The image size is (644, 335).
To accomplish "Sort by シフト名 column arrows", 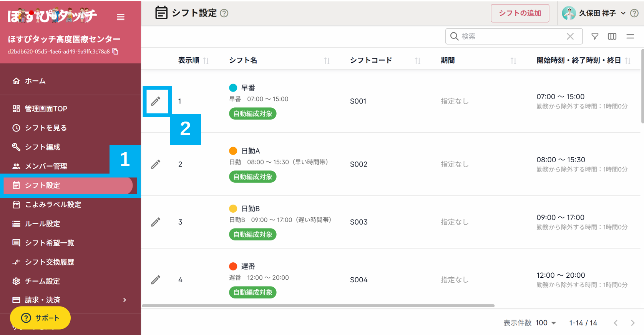I will point(327,60).
